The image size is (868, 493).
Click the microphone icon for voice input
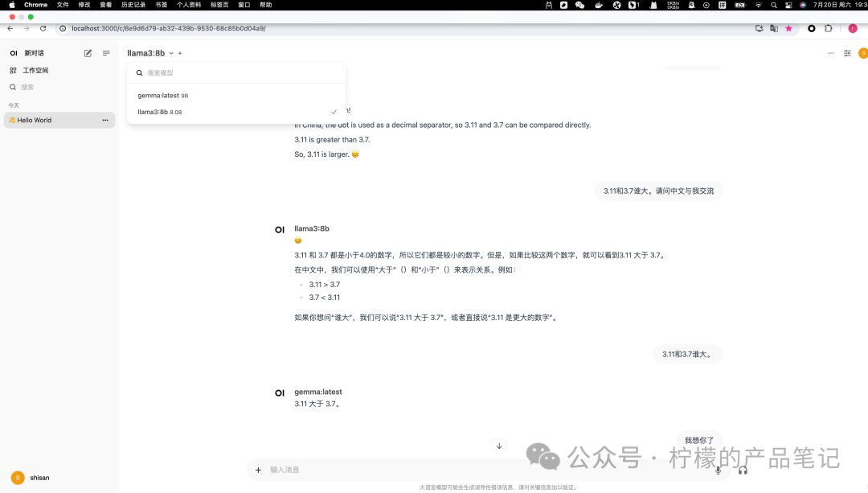tap(719, 470)
